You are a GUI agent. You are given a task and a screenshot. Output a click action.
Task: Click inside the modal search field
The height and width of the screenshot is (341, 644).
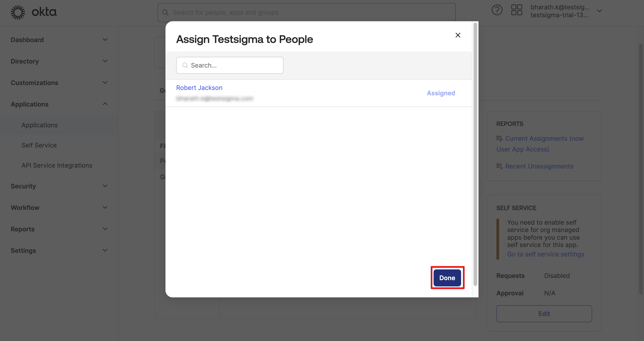click(229, 65)
